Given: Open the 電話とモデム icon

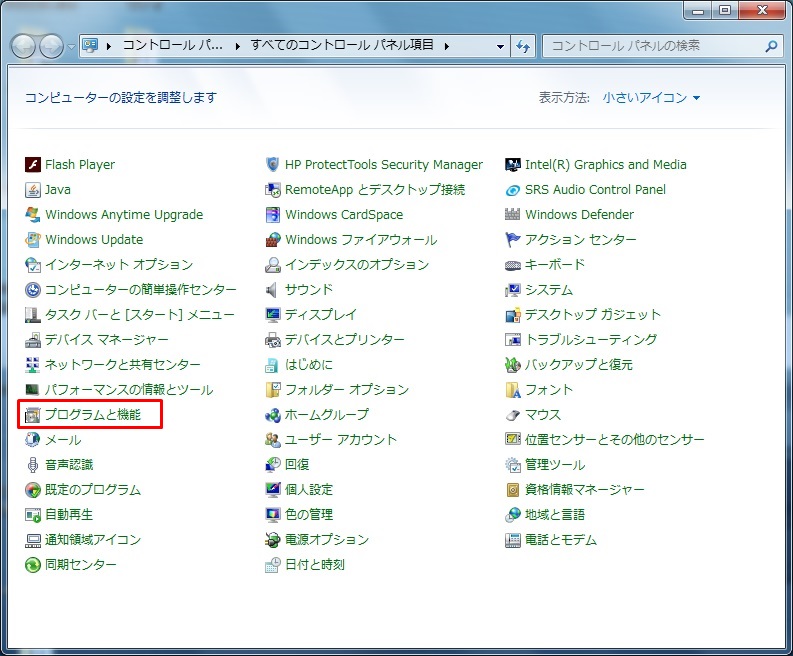Looking at the screenshot, I should (x=513, y=540).
